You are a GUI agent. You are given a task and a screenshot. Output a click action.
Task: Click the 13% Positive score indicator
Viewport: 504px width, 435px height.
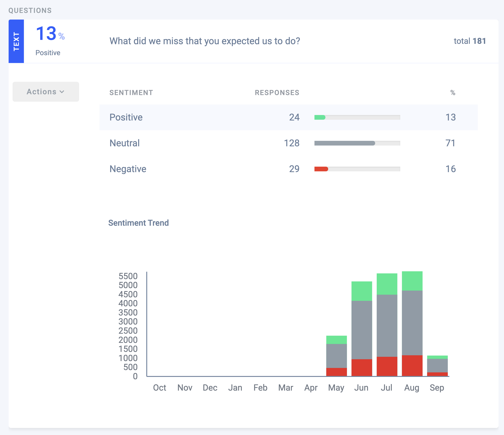pos(50,40)
